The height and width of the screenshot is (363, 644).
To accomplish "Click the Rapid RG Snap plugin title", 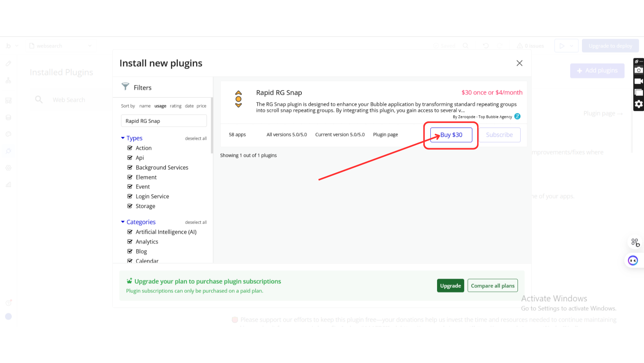I will [x=279, y=93].
